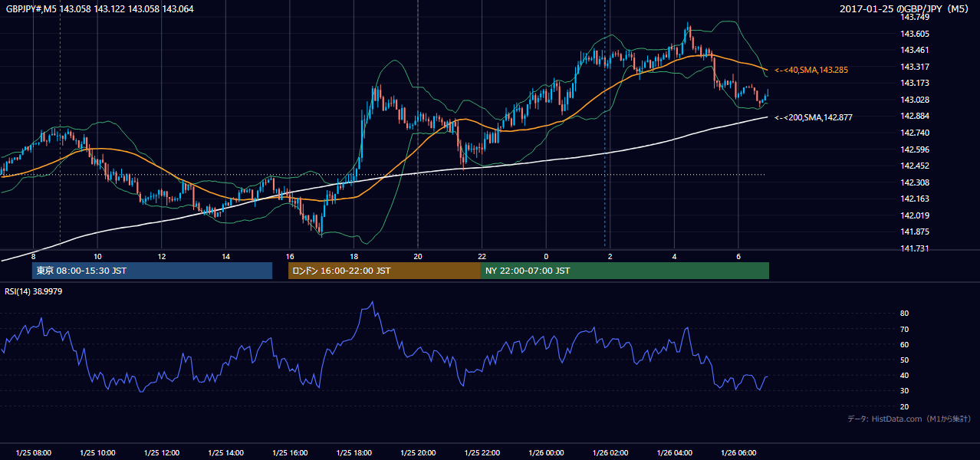Click price axis value 141.875
The width and height of the screenshot is (980, 460).
pyautogui.click(x=915, y=232)
